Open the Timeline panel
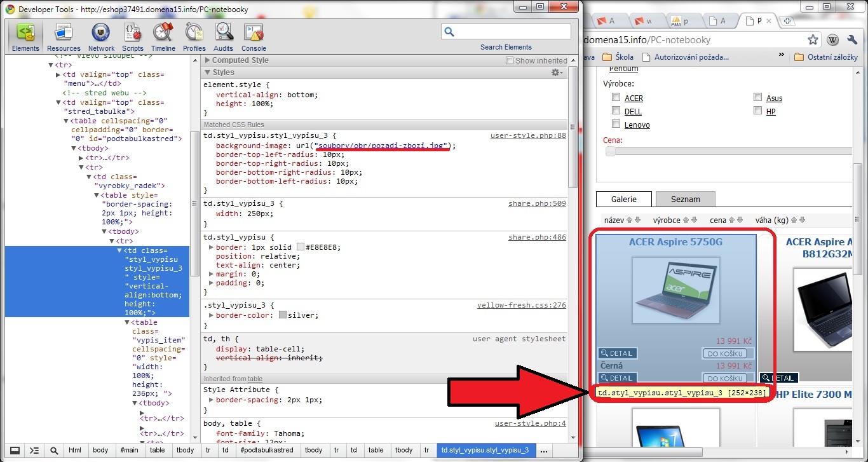868x462 pixels. (163, 37)
